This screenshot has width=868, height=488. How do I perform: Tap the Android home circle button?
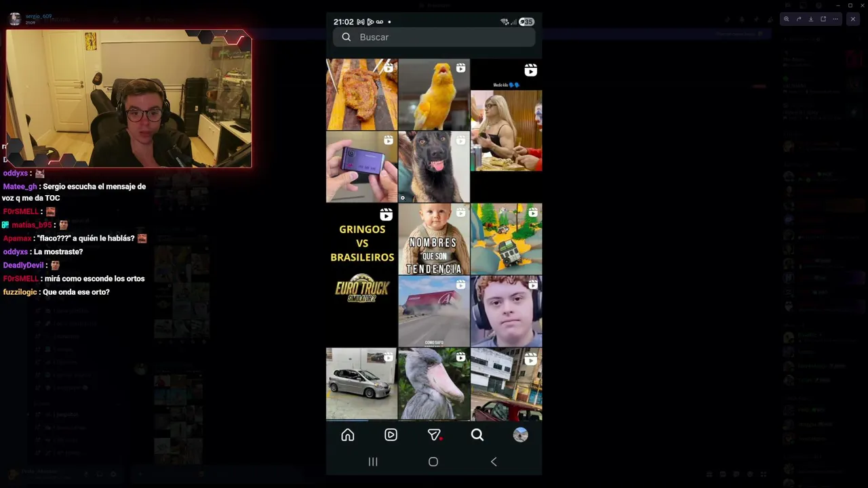(433, 462)
